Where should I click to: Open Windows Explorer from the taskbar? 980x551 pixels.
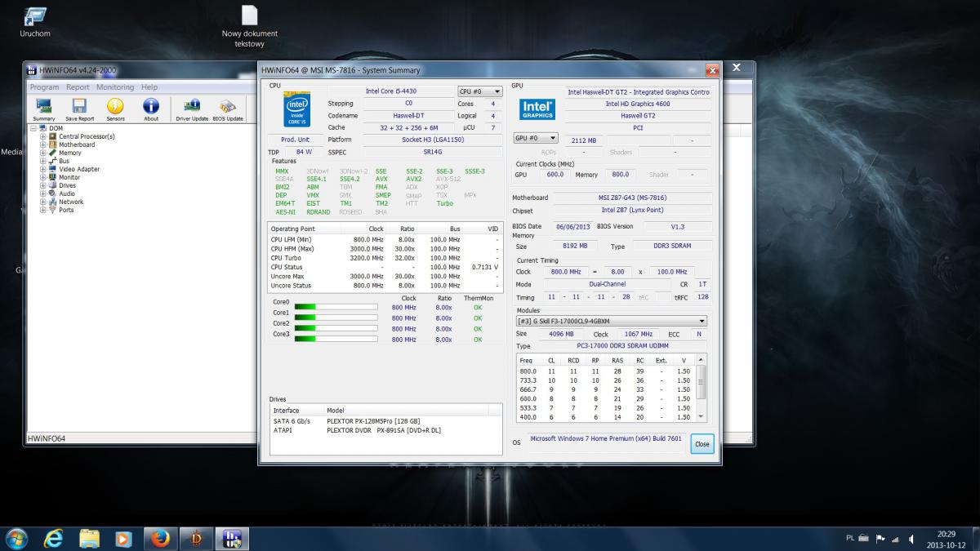(89, 538)
